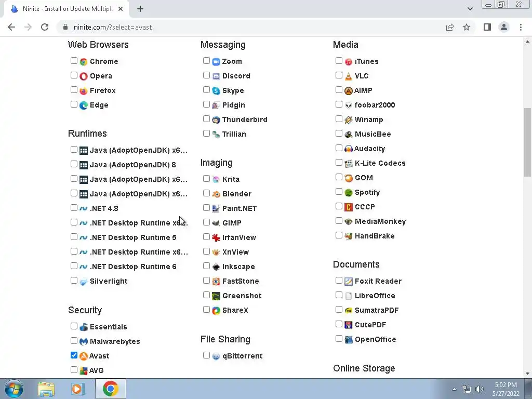This screenshot has height=399, width=532.
Task: Click the Firefox logo icon
Action: [84, 91]
